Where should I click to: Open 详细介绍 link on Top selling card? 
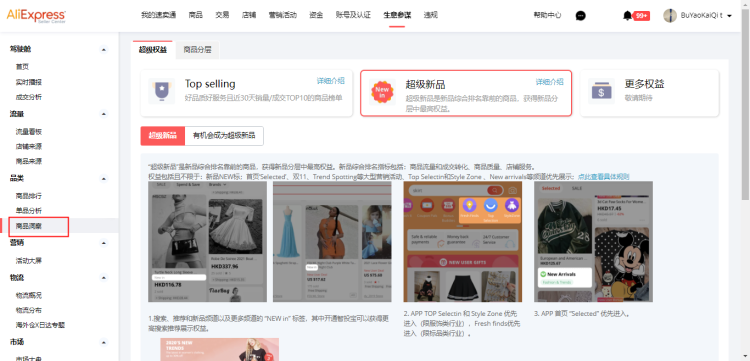[x=331, y=81]
